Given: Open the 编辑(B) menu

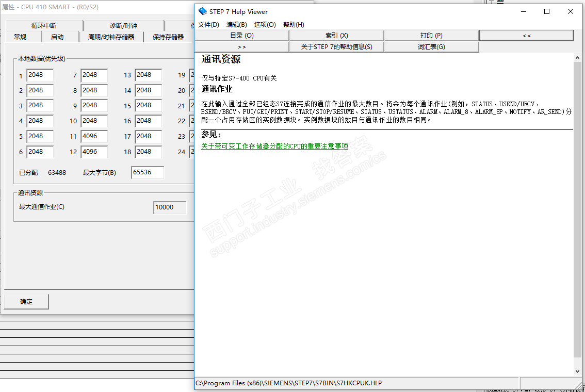Looking at the screenshot, I should 237,25.
